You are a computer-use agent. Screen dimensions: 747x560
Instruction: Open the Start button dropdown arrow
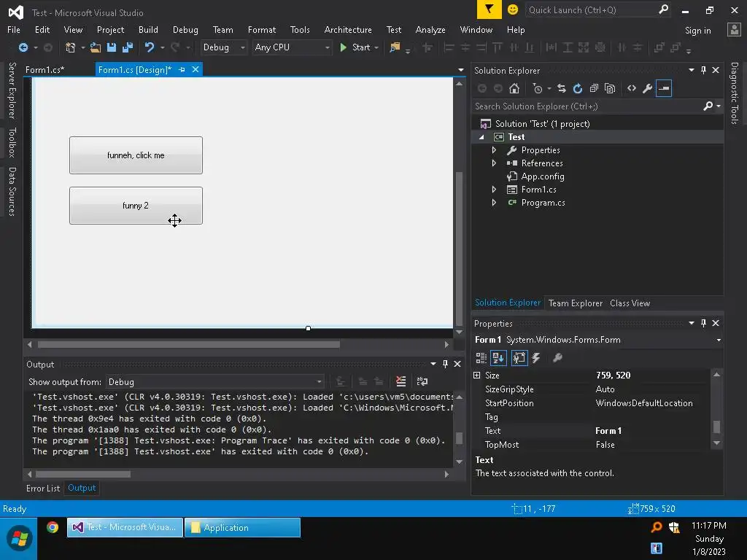(377, 47)
